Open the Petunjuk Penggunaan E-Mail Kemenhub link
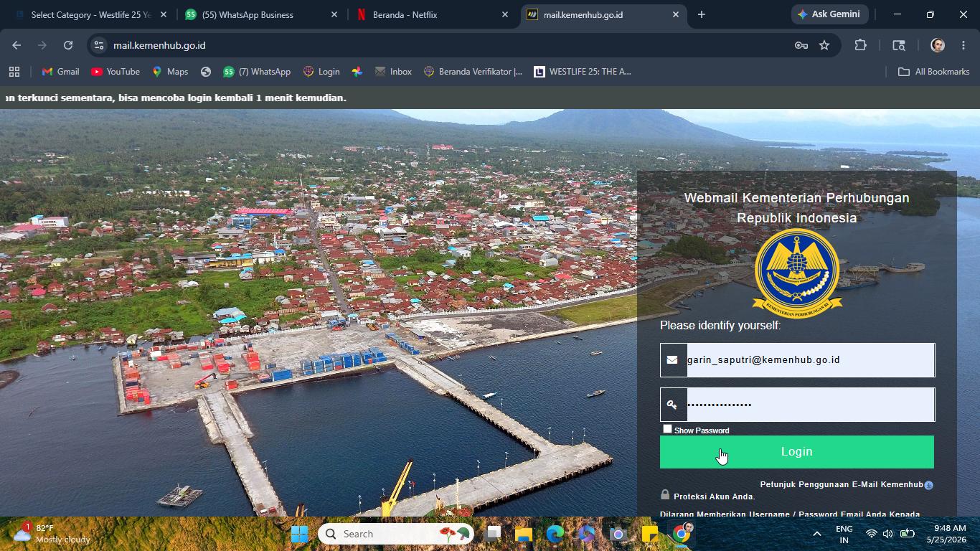 pos(842,485)
